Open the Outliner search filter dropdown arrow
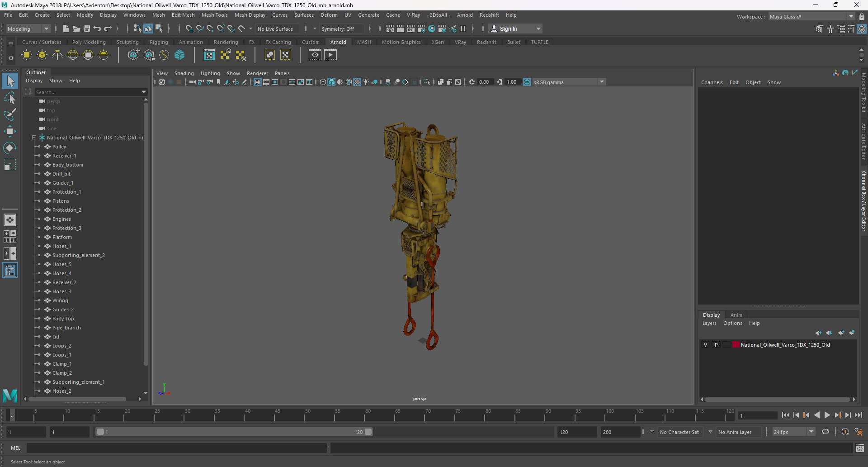The image size is (868, 467). tap(144, 92)
